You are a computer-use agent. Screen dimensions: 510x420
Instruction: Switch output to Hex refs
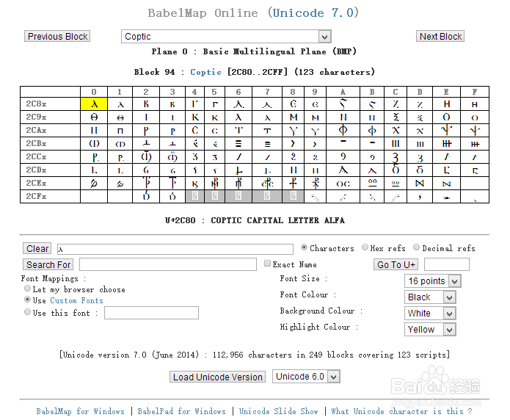(x=365, y=247)
